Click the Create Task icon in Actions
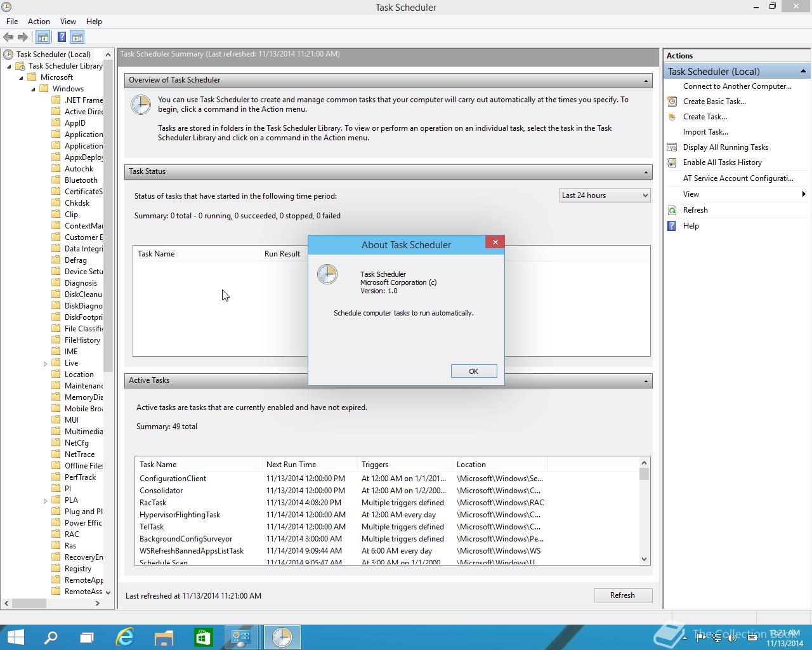This screenshot has height=650, width=812. pyautogui.click(x=672, y=117)
